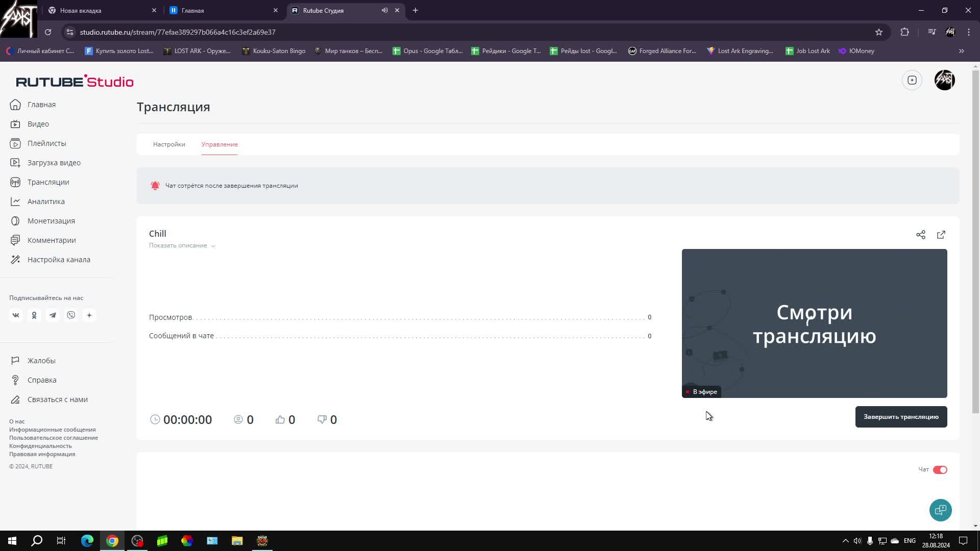Click the add video icon in header
The image size is (980, 551).
pyautogui.click(x=912, y=80)
